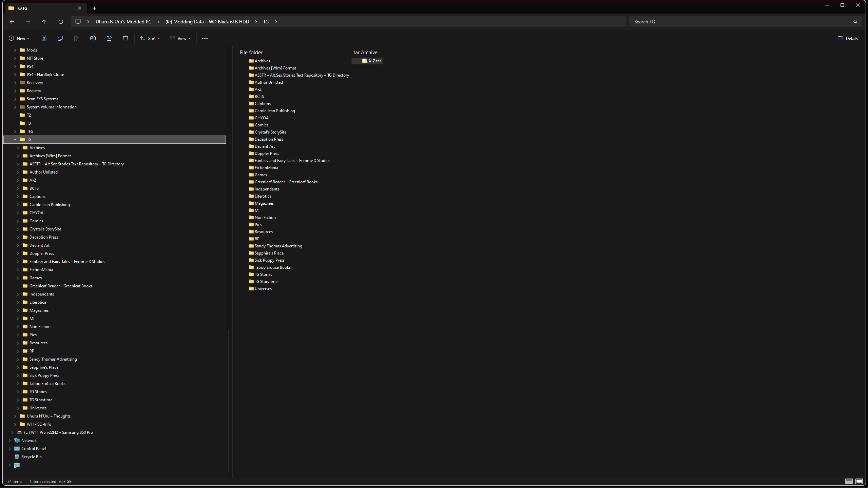Click the Forward arrow button

tap(28, 22)
